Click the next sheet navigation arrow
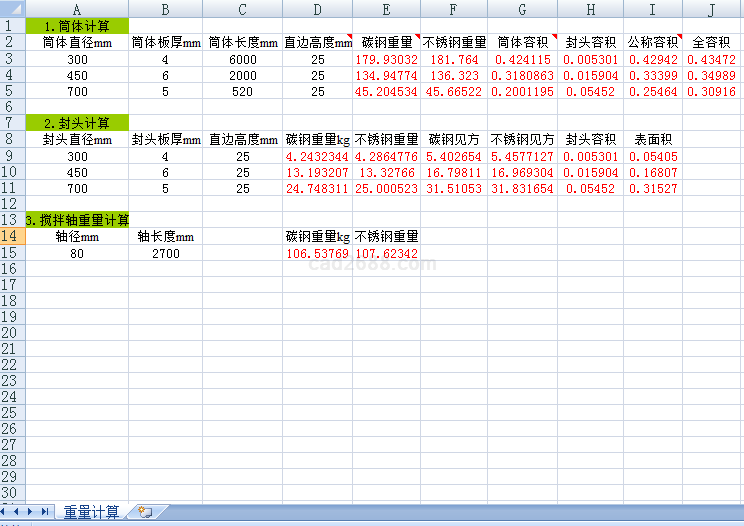Viewport: 744px width, 526px height. pos(32,512)
